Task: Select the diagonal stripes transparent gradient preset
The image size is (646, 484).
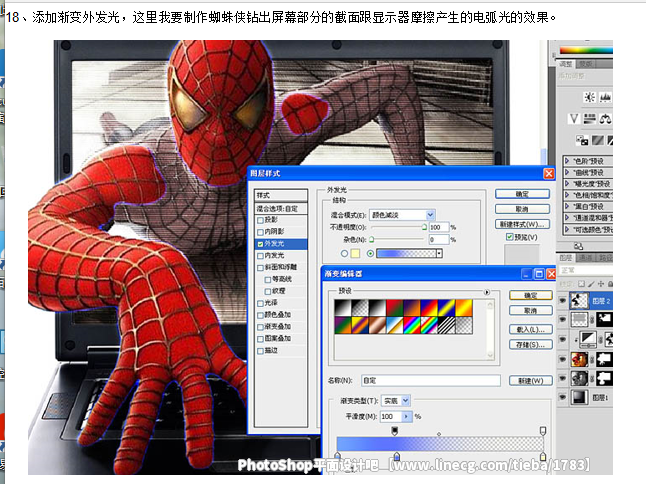Action: pyautogui.click(x=446, y=325)
